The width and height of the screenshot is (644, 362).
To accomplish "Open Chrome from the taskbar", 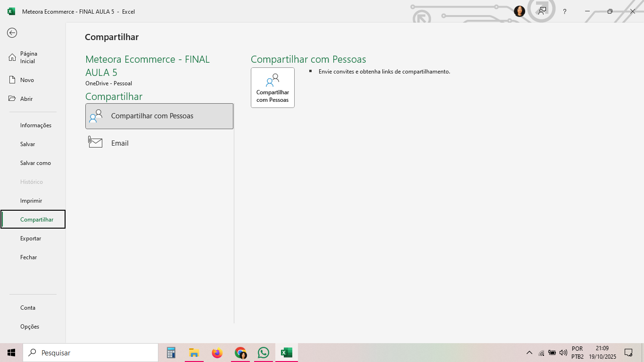I will click(240, 353).
